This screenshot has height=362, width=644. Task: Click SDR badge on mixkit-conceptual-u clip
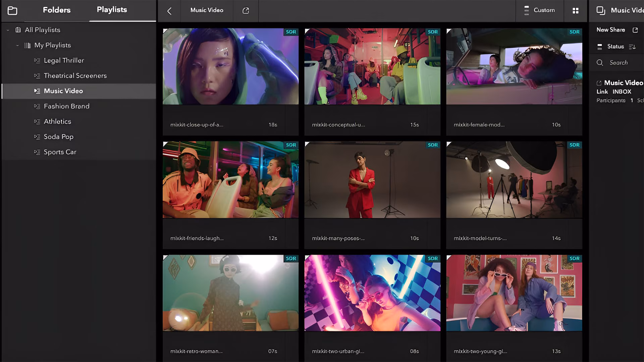433,32
